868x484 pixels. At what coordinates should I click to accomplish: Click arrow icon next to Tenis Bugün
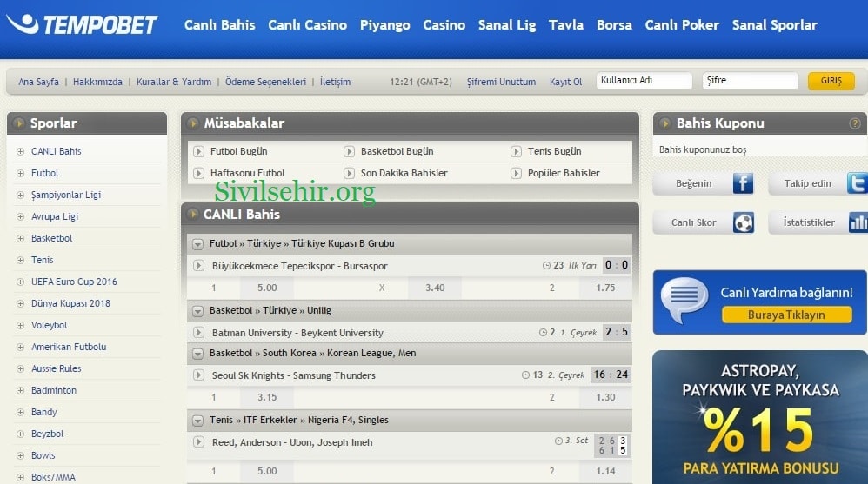click(x=516, y=151)
